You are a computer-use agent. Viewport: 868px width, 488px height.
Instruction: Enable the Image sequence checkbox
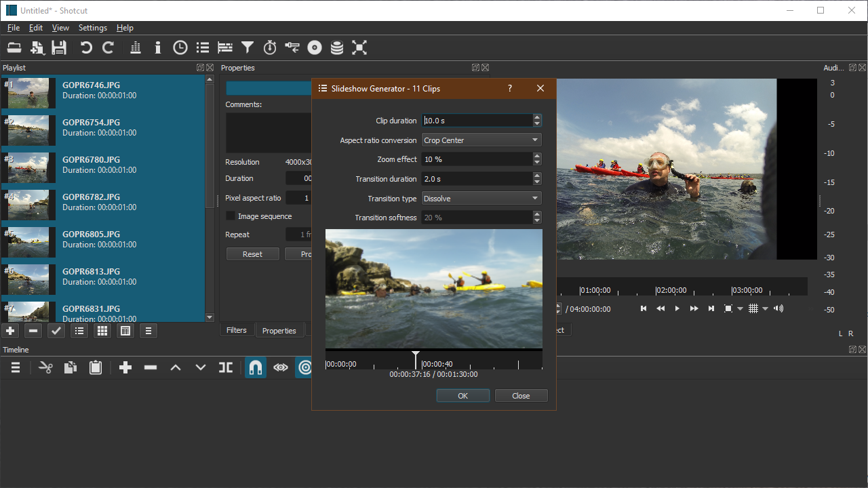pyautogui.click(x=231, y=216)
